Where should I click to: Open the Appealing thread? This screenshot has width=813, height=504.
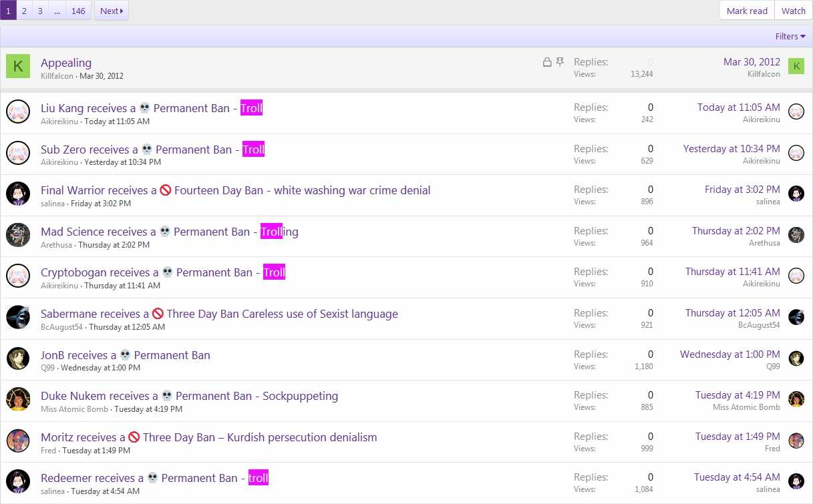tap(66, 63)
